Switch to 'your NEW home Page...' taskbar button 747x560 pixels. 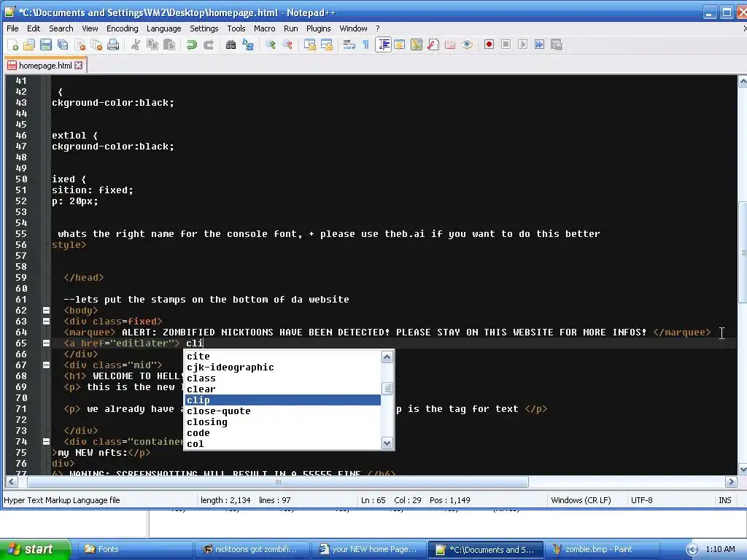pyautogui.click(x=368, y=550)
